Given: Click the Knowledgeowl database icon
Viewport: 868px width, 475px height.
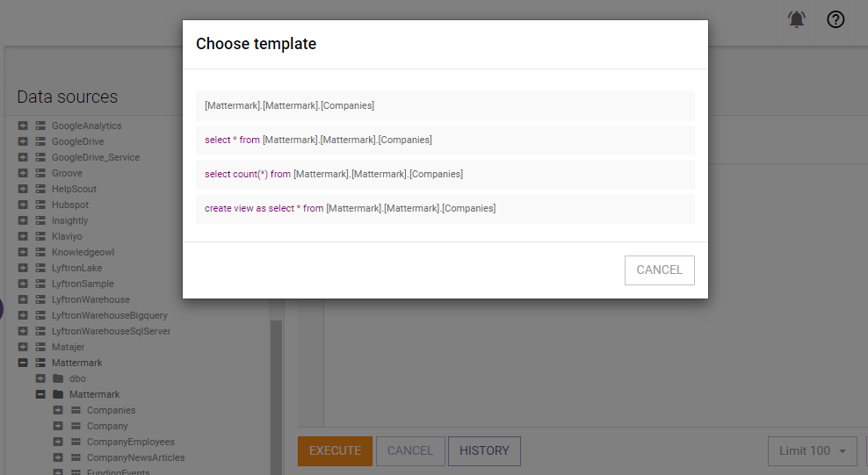Looking at the screenshot, I should pyautogui.click(x=40, y=252).
